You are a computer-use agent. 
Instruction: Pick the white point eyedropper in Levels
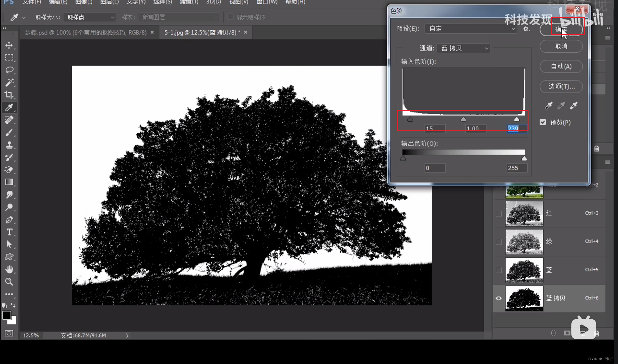tap(574, 106)
